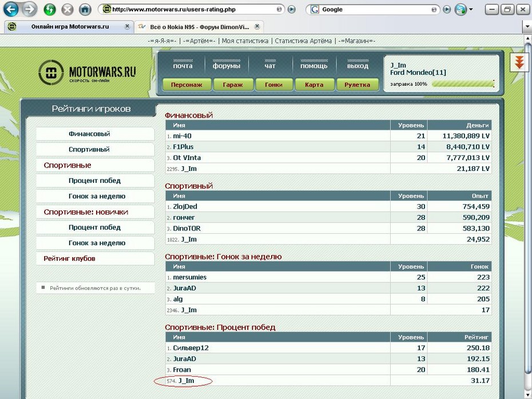Image resolution: width=532 pixels, height=399 pixels.
Task: Open the почта menu item
Action: (x=182, y=65)
